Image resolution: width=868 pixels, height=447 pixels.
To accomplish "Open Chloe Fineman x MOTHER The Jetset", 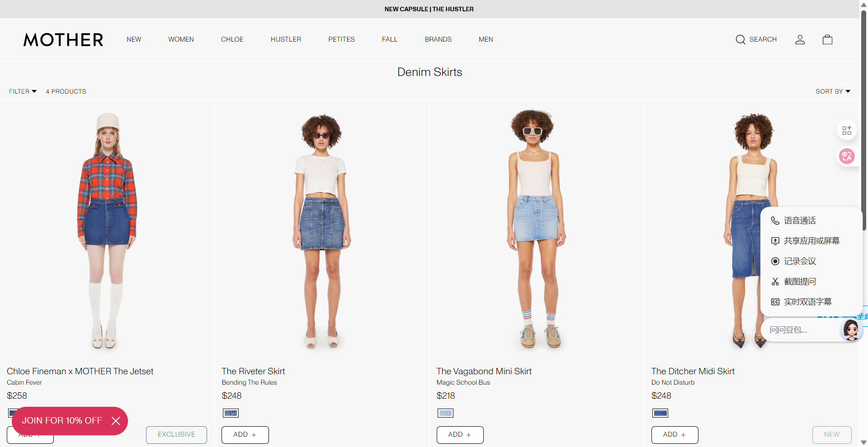I will pyautogui.click(x=80, y=372).
